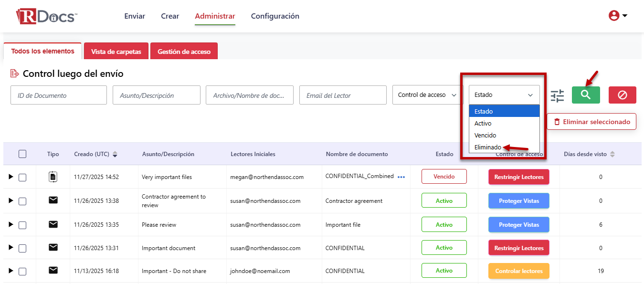Switch to Vista de carpetas tab
The width and height of the screenshot is (644, 284).
point(116,52)
